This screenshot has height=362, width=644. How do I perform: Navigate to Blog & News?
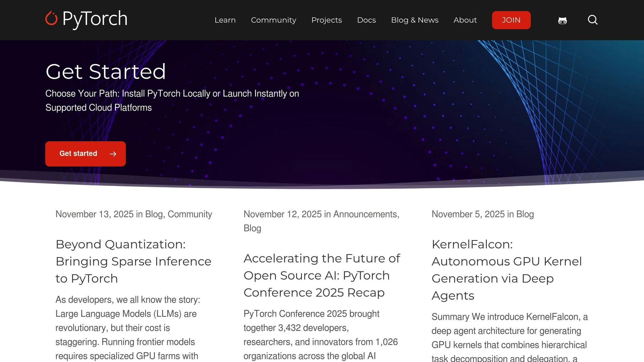pos(414,20)
